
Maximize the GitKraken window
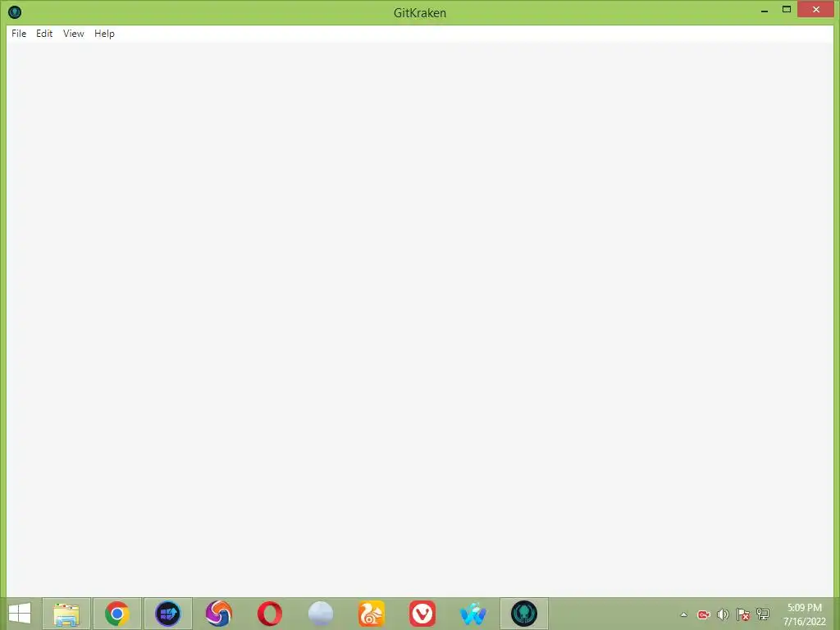[787, 10]
